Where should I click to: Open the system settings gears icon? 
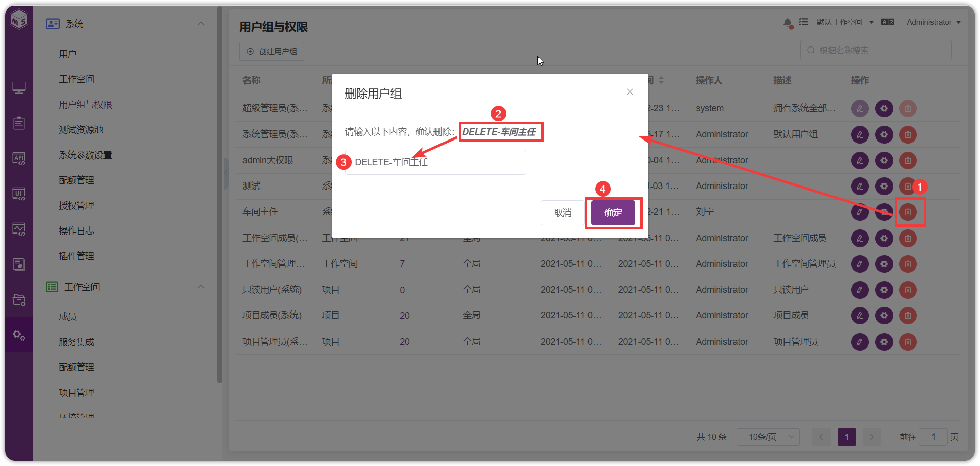(19, 335)
